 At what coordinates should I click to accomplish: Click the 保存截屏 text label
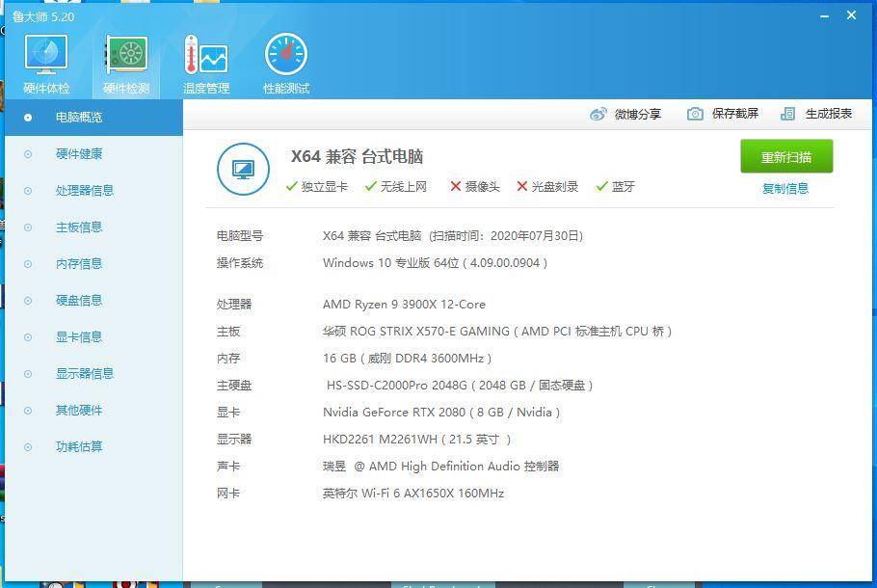pyautogui.click(x=735, y=114)
